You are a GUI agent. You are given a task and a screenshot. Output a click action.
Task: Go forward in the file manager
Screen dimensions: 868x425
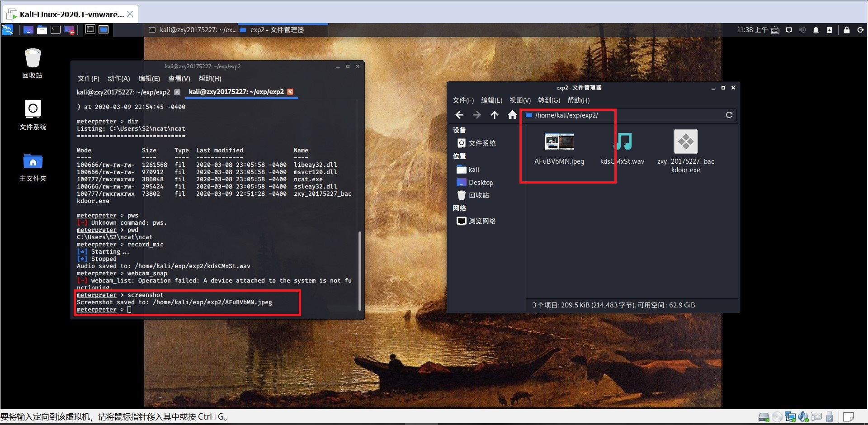pyautogui.click(x=477, y=115)
